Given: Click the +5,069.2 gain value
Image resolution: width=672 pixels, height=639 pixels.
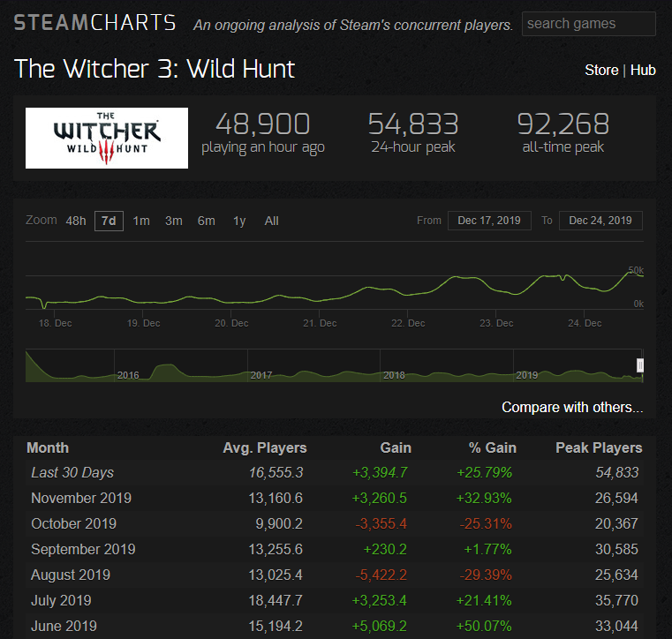Looking at the screenshot, I should (380, 626).
